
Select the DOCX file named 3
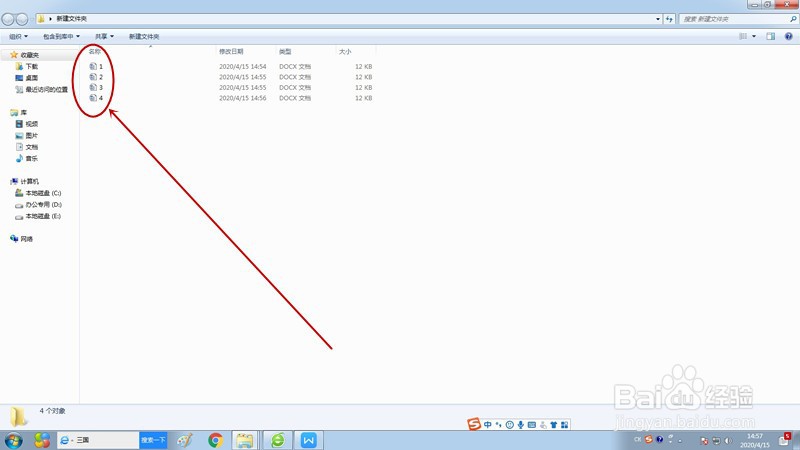(96, 87)
